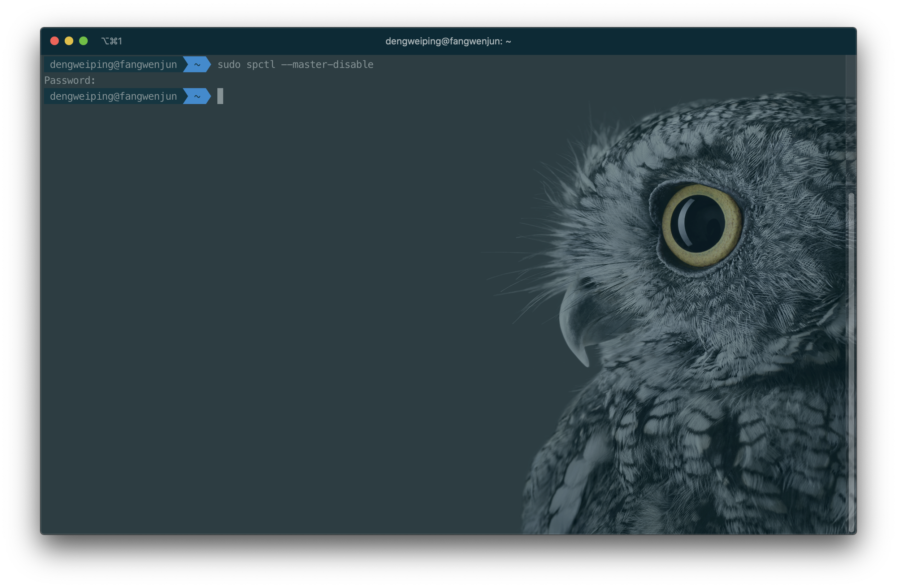
Task: Click the ⌥⌘1 window shortcut label
Action: [x=112, y=41]
